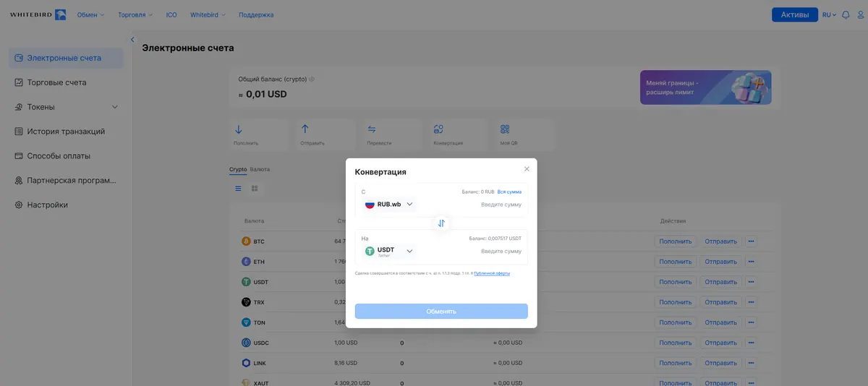
Task: Open more actions menu for LINK row
Action: (x=751, y=363)
